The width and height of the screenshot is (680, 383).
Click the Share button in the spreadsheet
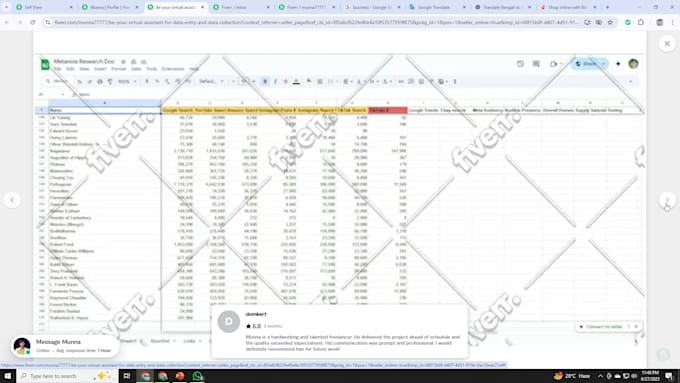tap(585, 64)
